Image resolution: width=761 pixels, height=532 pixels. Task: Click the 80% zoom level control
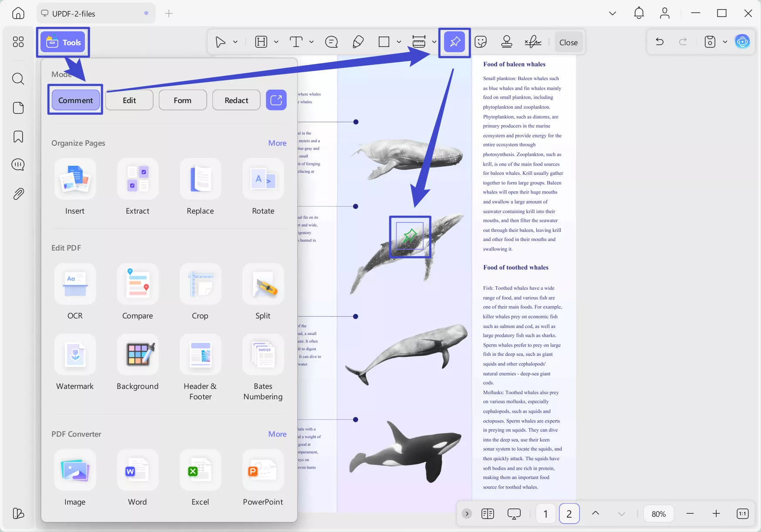pyautogui.click(x=659, y=513)
